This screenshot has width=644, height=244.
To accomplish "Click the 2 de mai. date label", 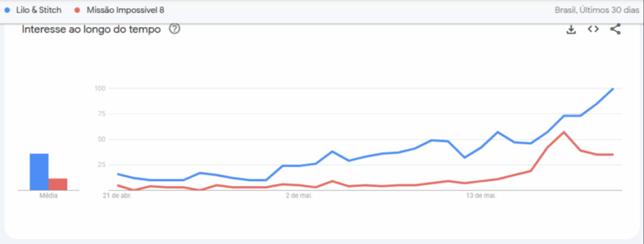I will coord(299,196).
